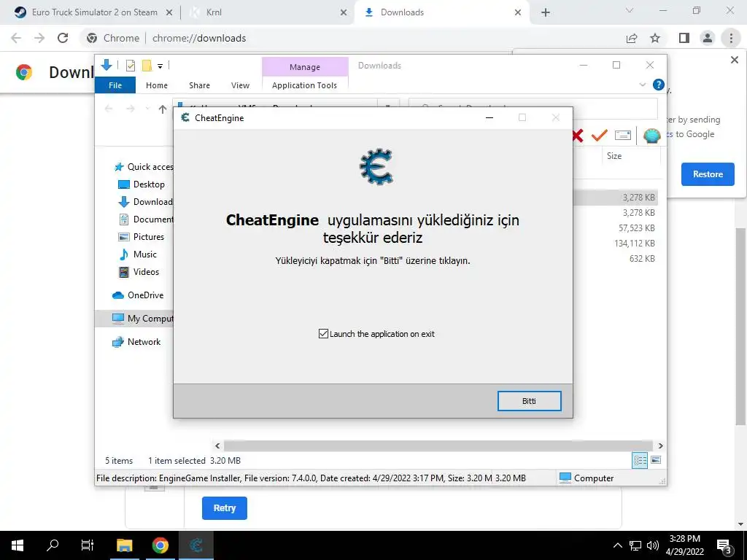Click the rename field icon in Explorer toolbar
This screenshot has height=560, width=747.
pos(623,135)
